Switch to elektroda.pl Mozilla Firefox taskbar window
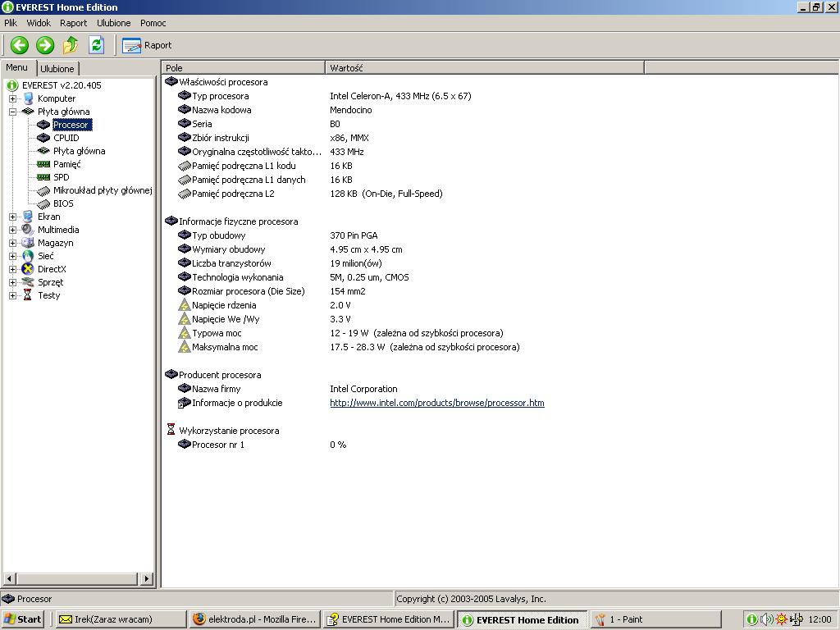 pos(255,619)
